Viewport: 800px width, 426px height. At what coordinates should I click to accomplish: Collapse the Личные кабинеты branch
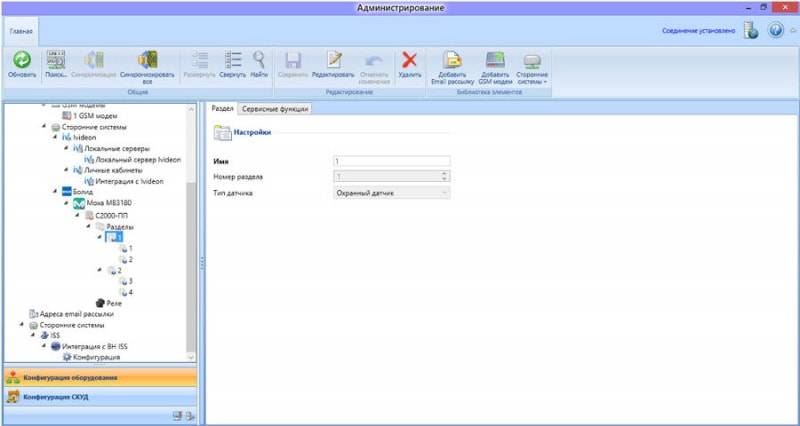pyautogui.click(x=67, y=170)
